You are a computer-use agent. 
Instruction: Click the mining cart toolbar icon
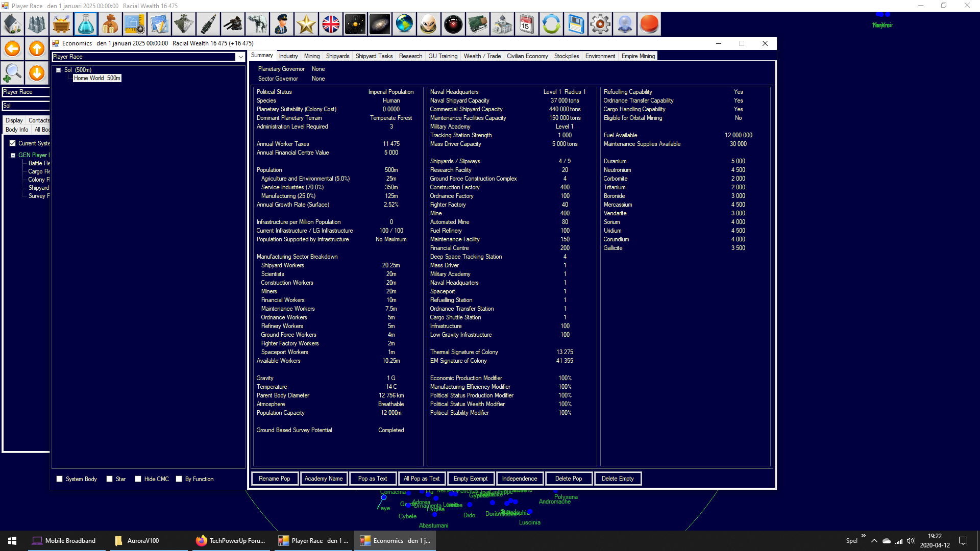(x=61, y=24)
